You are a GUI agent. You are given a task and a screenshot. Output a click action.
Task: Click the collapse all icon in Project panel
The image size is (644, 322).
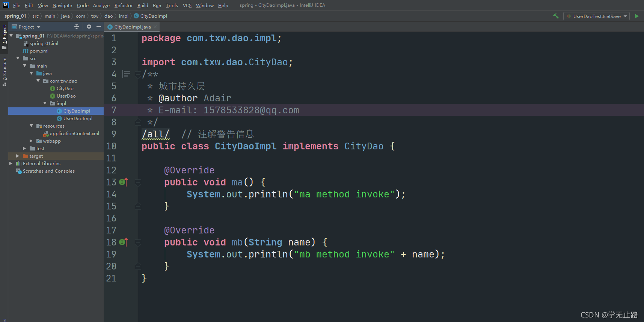click(77, 27)
